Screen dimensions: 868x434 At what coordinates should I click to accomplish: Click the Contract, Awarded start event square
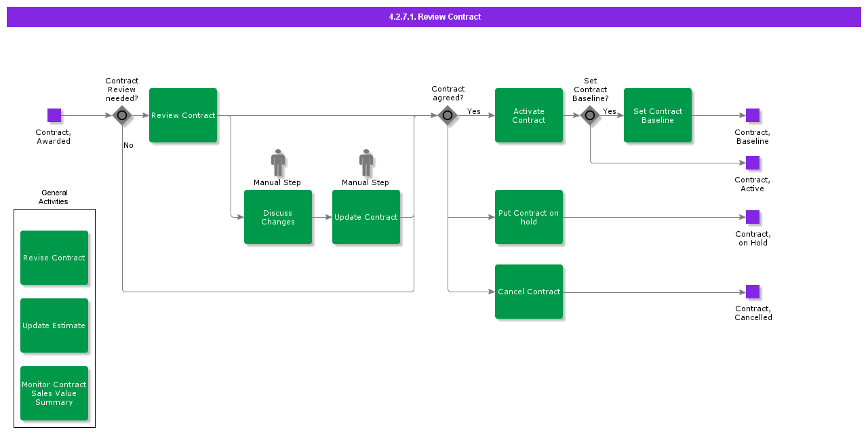point(54,115)
